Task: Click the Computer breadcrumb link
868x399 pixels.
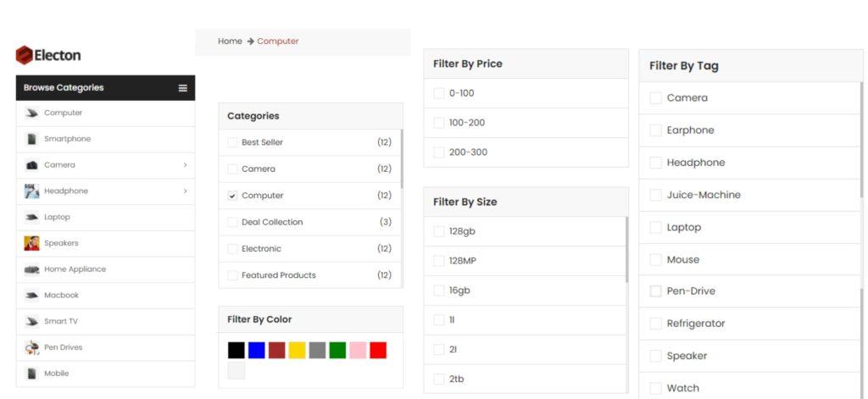Action: pyautogui.click(x=278, y=42)
